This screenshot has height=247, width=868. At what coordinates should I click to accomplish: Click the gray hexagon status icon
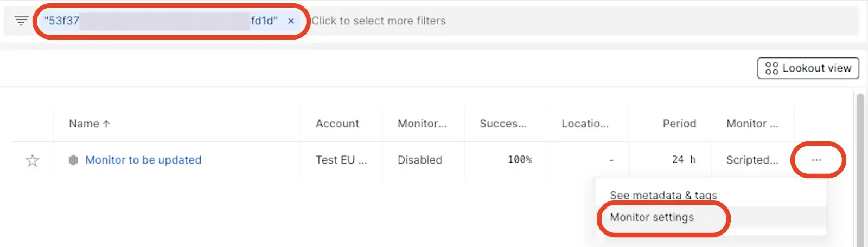pos(73,160)
